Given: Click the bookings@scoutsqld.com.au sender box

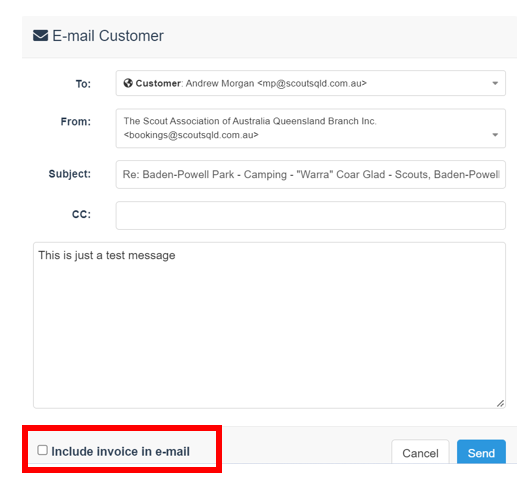Looking at the screenshot, I should pos(310,128).
